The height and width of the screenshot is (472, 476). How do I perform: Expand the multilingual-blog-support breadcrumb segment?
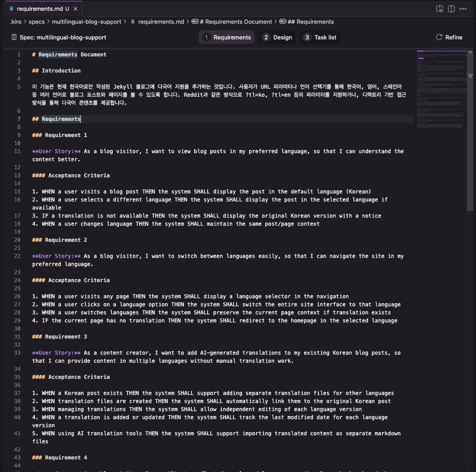pos(86,21)
